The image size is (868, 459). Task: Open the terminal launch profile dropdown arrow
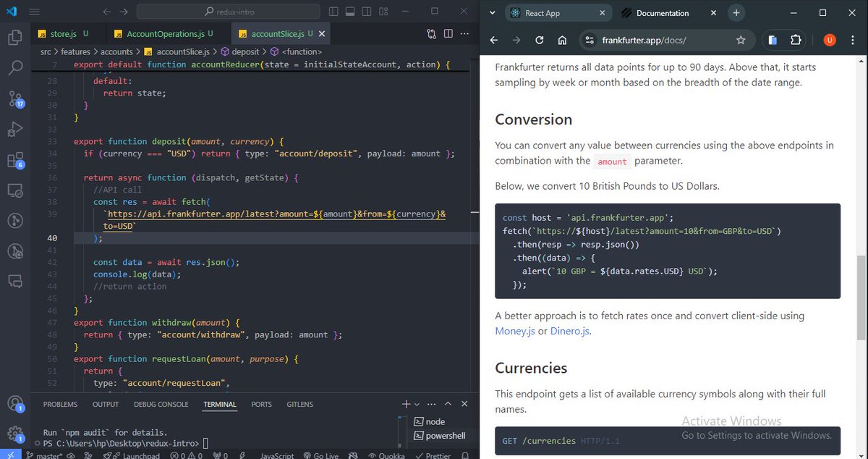pos(416,404)
